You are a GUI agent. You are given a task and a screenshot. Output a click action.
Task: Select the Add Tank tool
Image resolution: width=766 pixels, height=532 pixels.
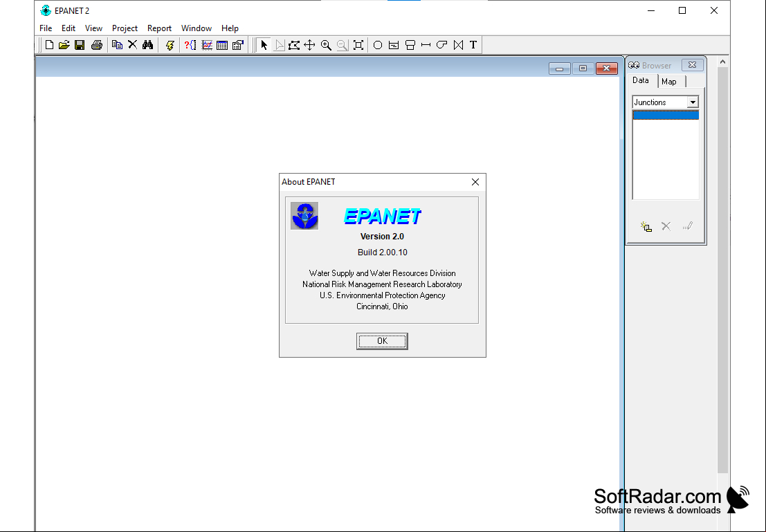410,45
